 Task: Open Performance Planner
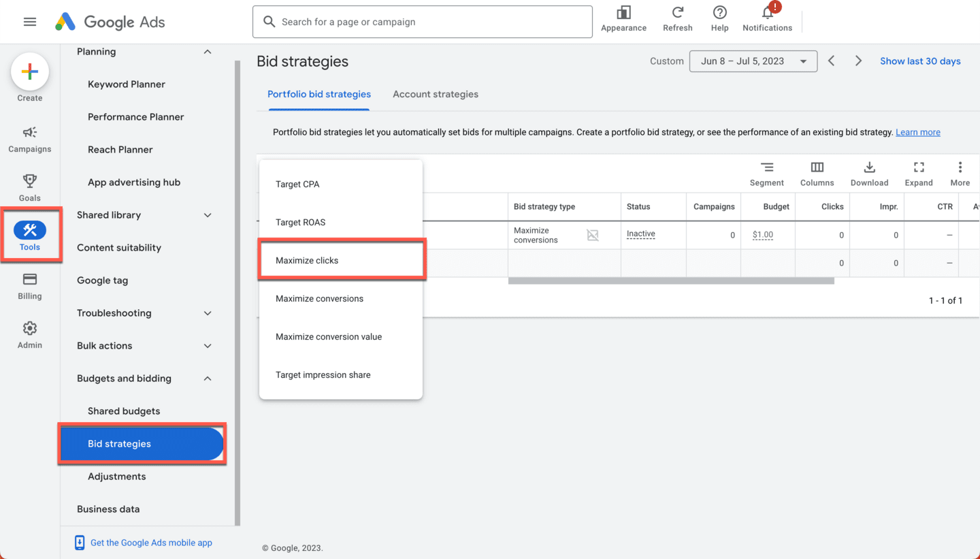click(x=136, y=117)
